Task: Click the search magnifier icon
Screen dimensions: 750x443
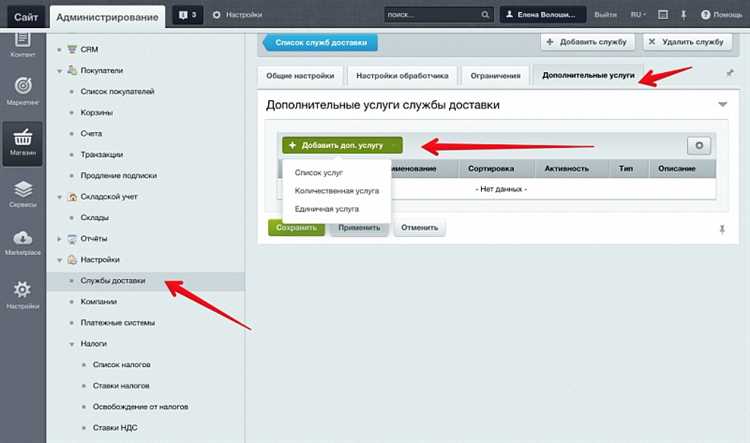Action: click(485, 15)
